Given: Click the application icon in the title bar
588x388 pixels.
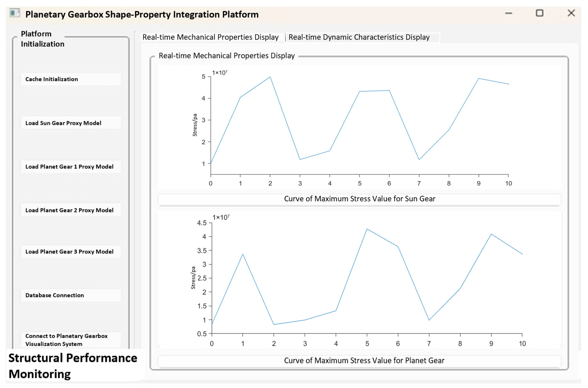Looking at the screenshot, I should click(x=15, y=13).
